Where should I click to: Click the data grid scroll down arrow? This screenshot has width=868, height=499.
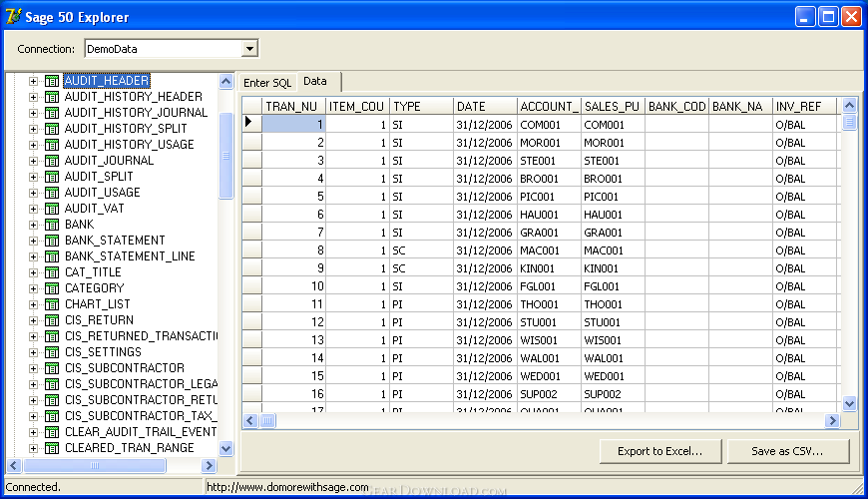tap(850, 403)
